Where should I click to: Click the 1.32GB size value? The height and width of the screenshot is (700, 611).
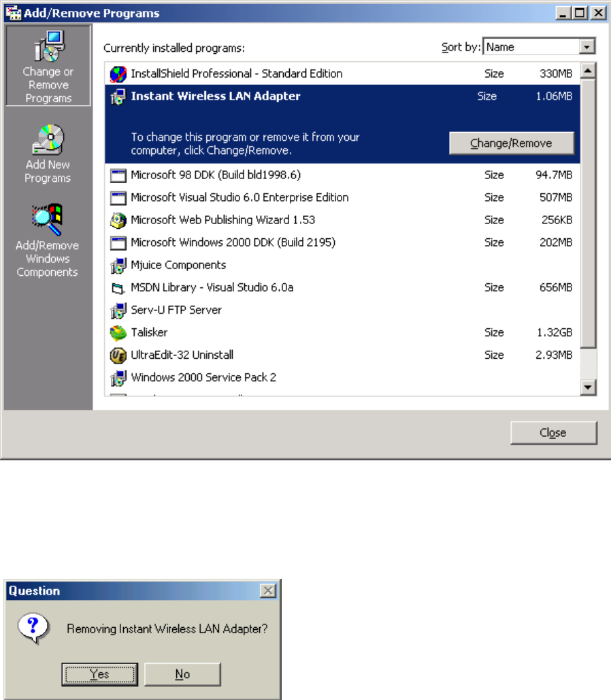pyautogui.click(x=555, y=332)
